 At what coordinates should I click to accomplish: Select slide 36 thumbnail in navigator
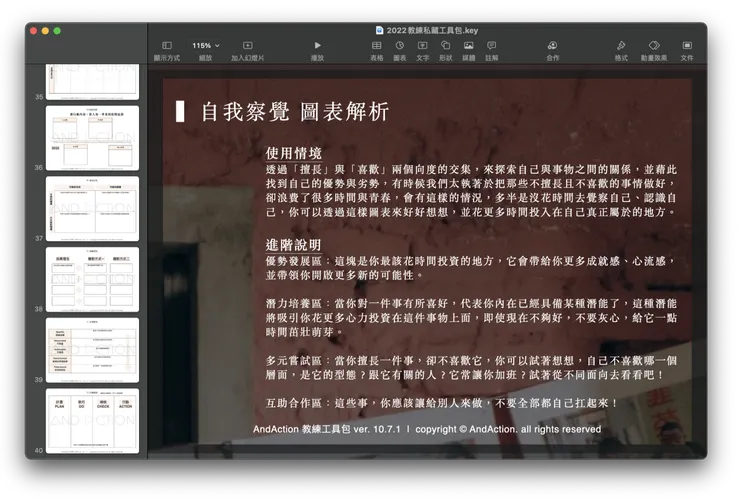tap(92, 138)
